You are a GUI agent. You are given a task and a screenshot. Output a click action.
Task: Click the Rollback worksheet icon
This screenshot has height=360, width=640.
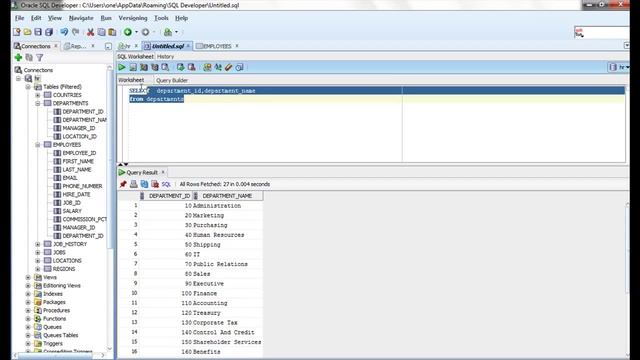pyautogui.click(x=191, y=67)
